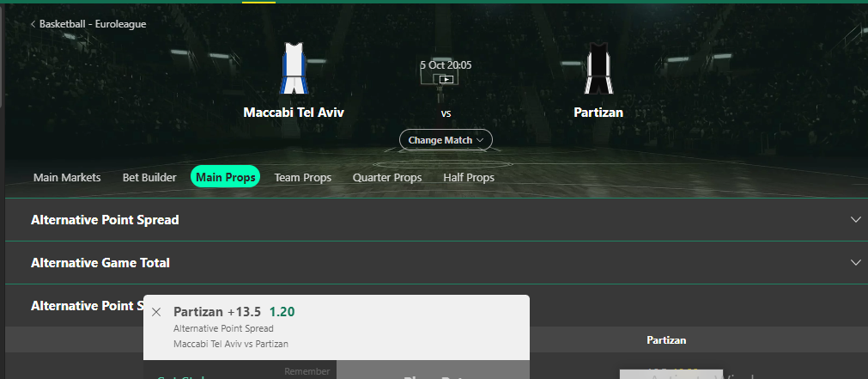
Task: Select the Maccabi Tel Aviv jersey icon
Action: pyautogui.click(x=294, y=69)
